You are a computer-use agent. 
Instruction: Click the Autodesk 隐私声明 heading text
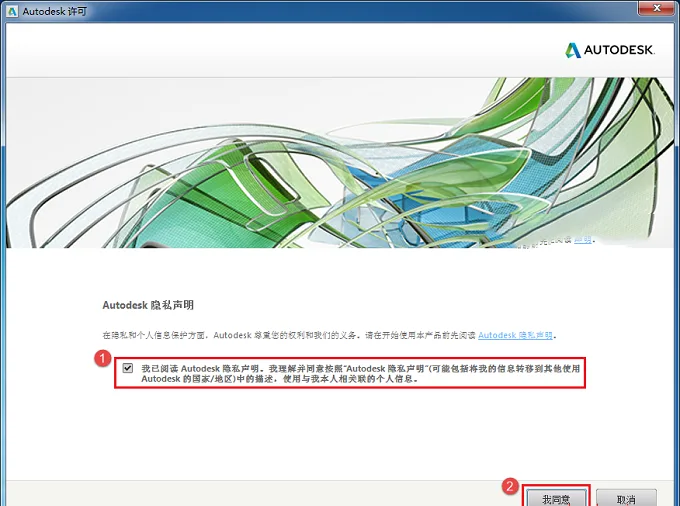pos(148,305)
